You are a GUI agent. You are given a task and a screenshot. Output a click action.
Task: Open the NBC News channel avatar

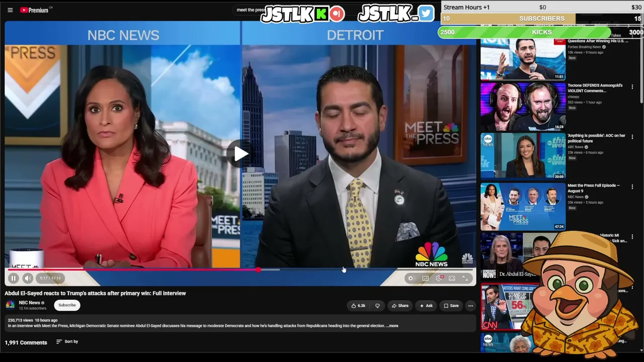(x=10, y=305)
